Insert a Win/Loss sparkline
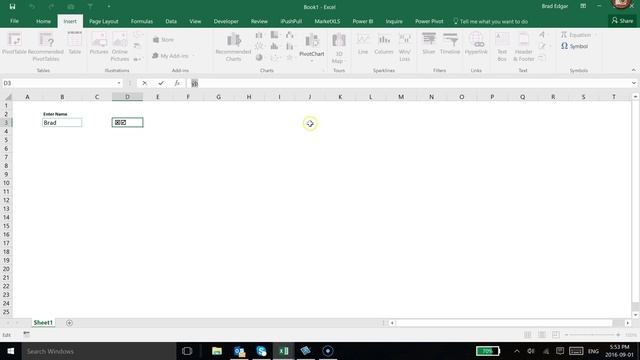The width and height of the screenshot is (640, 360). [x=404, y=47]
